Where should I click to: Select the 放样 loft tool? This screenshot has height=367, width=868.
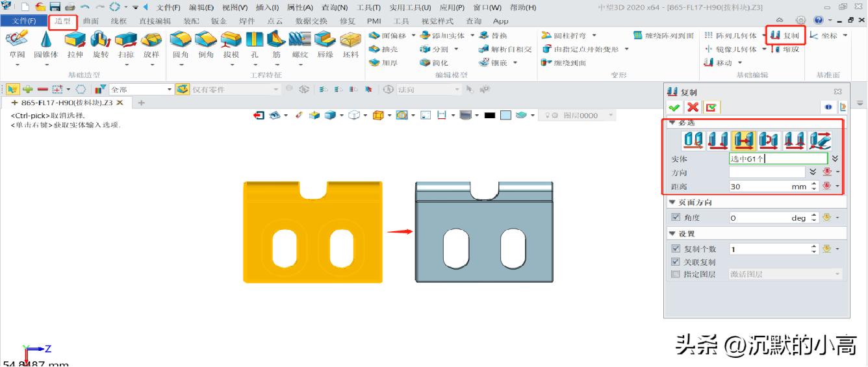click(x=151, y=44)
